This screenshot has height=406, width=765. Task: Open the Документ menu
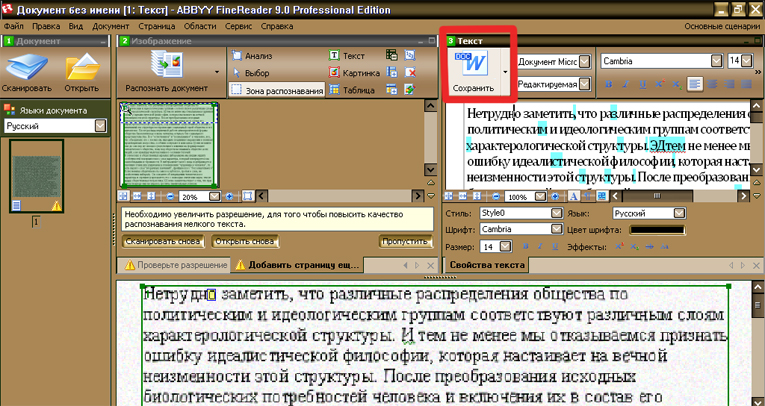pos(111,26)
